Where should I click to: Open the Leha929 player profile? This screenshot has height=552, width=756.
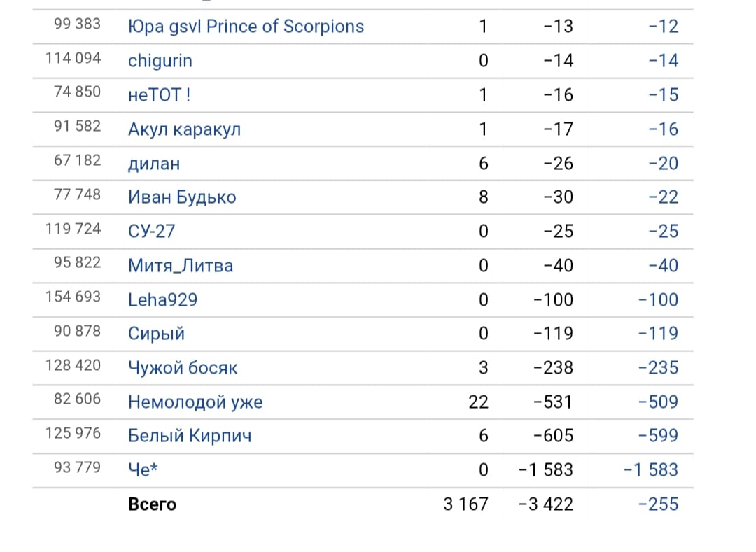coord(162,300)
